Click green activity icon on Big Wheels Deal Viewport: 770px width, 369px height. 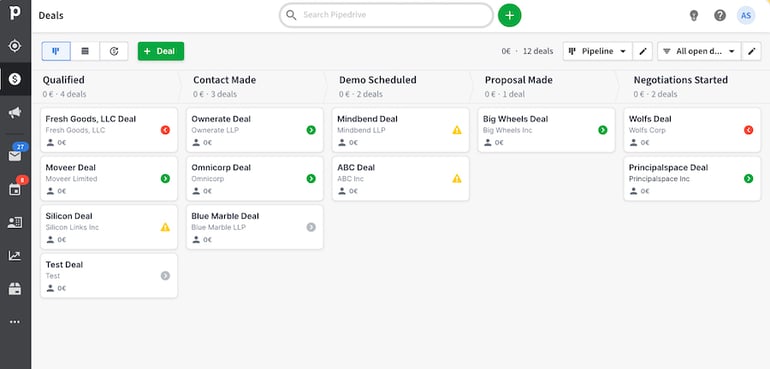tap(603, 130)
